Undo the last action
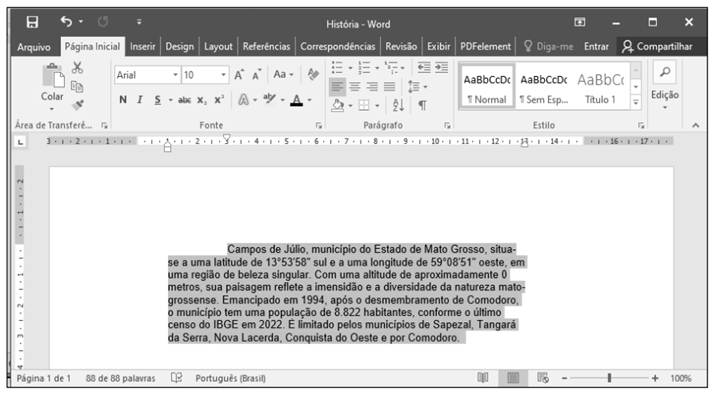 (x=66, y=21)
